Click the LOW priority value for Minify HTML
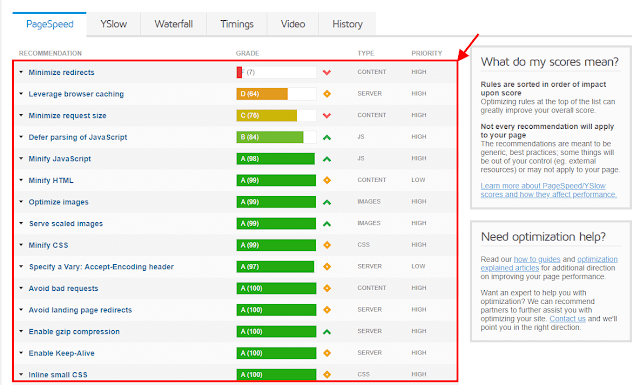This screenshot has width=640, height=385. point(418,180)
